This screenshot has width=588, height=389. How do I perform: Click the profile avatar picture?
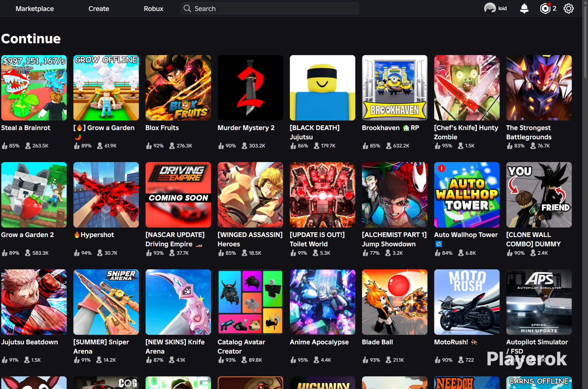click(x=490, y=9)
